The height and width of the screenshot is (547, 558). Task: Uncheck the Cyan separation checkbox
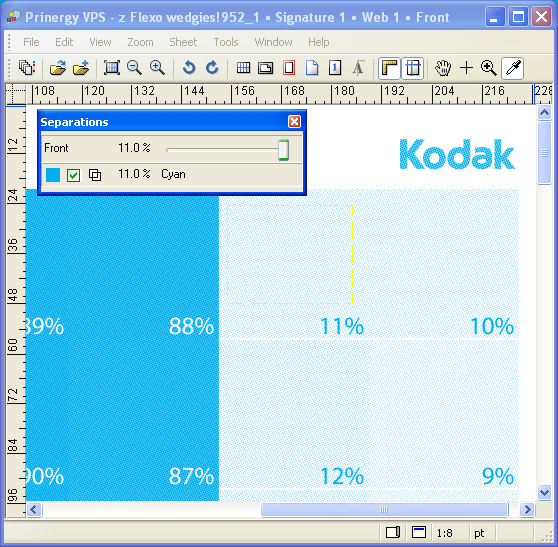tap(73, 175)
